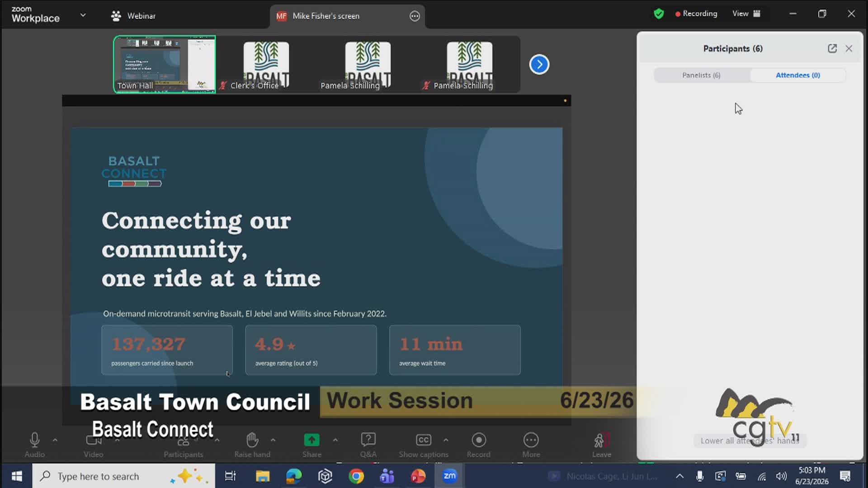Open the View layout menu
The height and width of the screenshot is (488, 868).
point(746,14)
